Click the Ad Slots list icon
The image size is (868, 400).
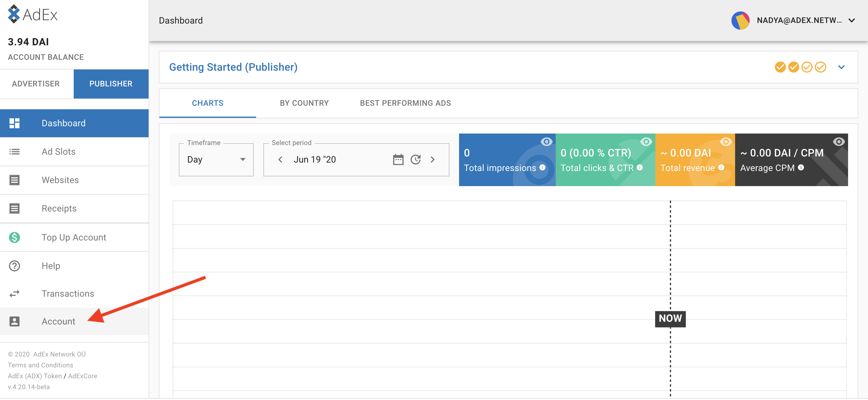pos(14,152)
